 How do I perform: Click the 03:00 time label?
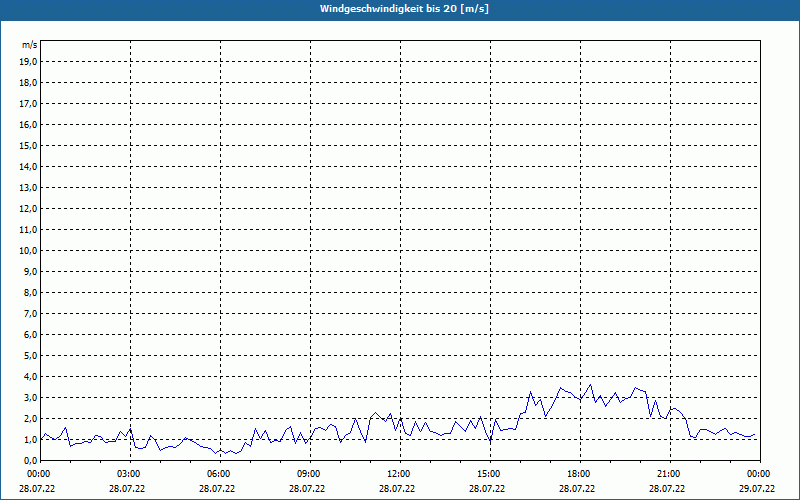(131, 474)
